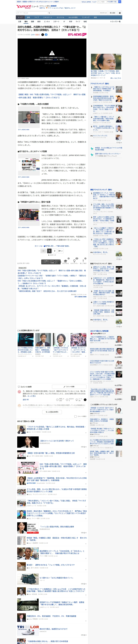Expand 返信 3件 replies
This screenshot has height=644, width=138.
(26, 399)
